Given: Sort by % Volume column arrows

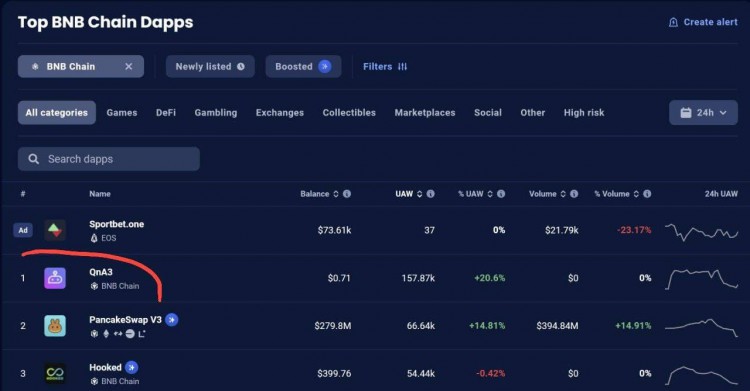Looking at the screenshot, I should point(636,194).
